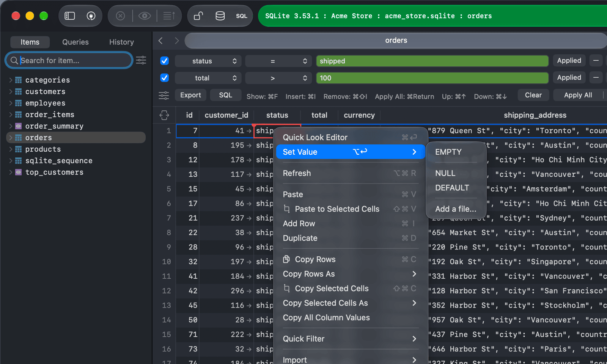Viewport: 607px width, 364px height.
Task: Click the shipping_address column header
Action: 535,115
